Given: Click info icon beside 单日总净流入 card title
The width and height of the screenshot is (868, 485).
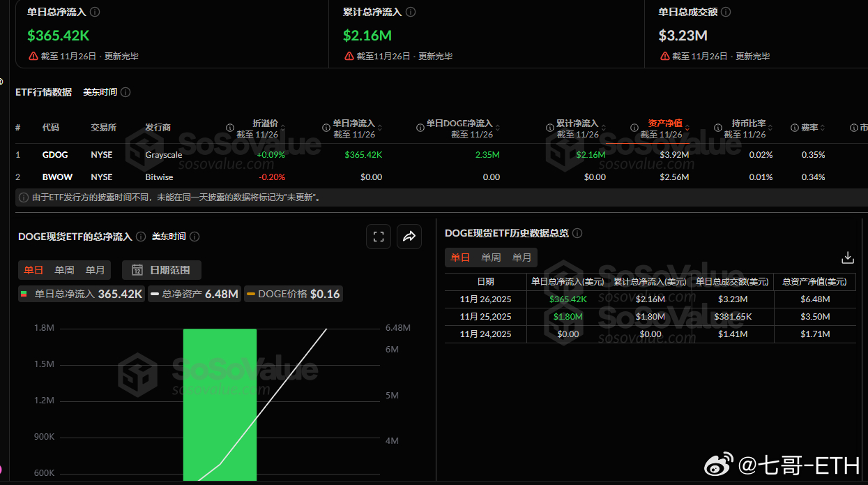Looking at the screenshot, I should coord(95,12).
